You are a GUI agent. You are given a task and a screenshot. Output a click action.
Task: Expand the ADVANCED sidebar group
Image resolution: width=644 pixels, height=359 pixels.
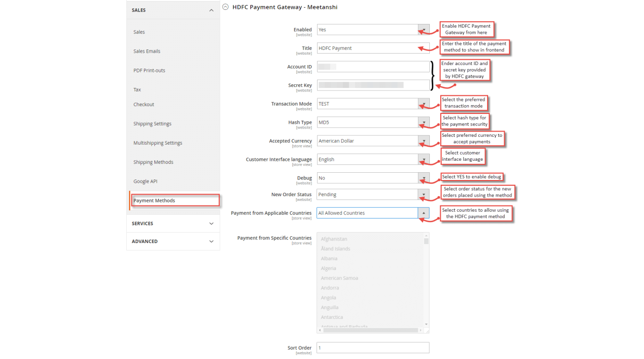click(173, 241)
